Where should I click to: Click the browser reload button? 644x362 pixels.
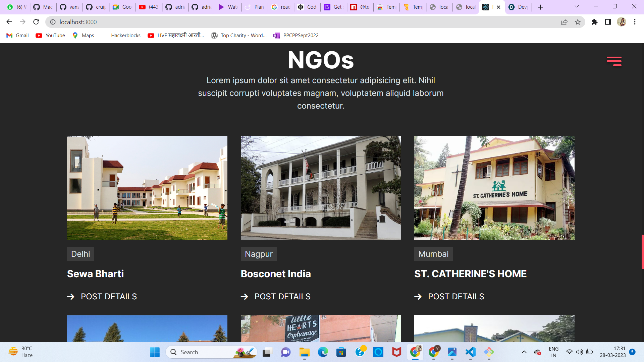(36, 22)
